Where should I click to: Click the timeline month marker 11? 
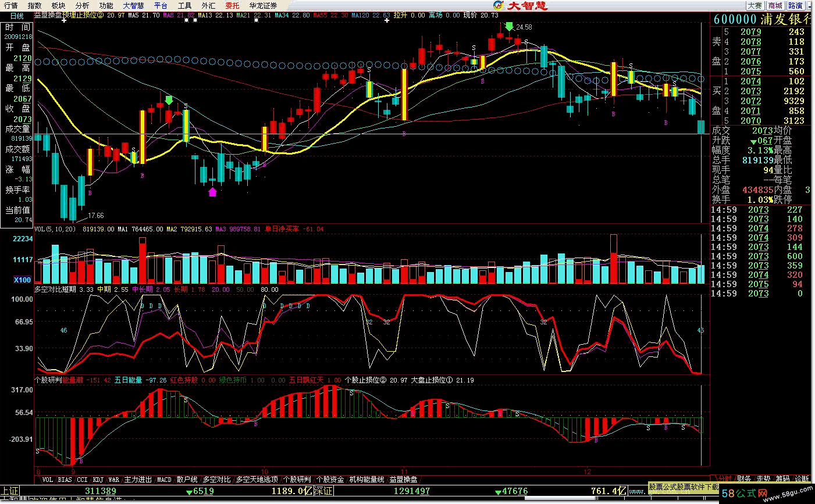pos(405,471)
